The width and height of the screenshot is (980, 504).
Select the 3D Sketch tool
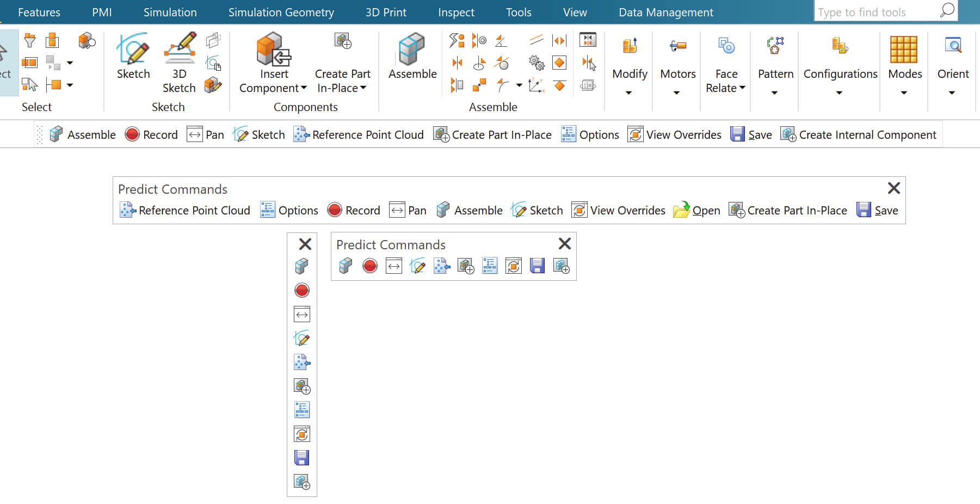tap(179, 62)
